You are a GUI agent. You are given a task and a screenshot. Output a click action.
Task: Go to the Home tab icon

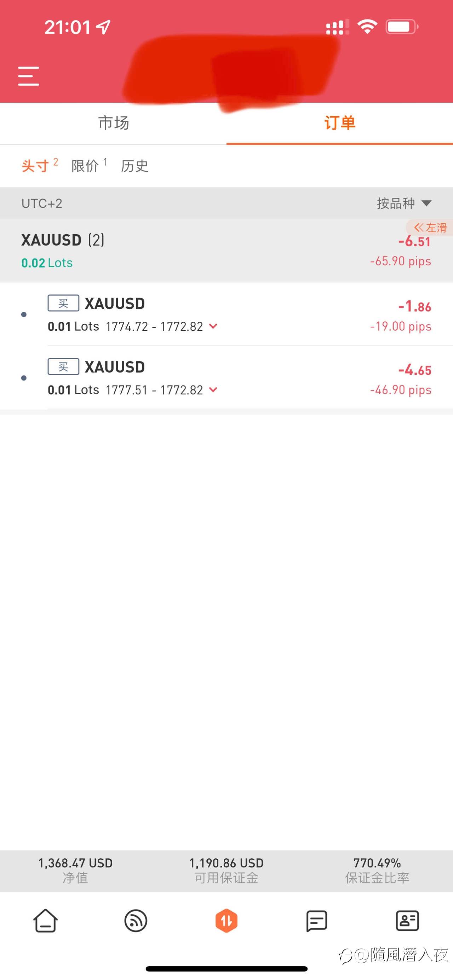(x=45, y=921)
